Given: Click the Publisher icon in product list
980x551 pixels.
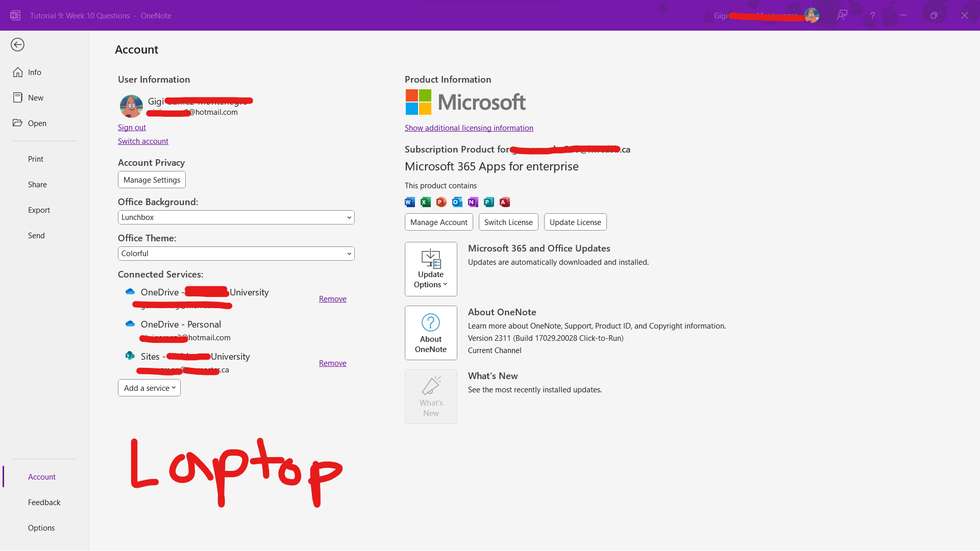Looking at the screenshot, I should [489, 202].
